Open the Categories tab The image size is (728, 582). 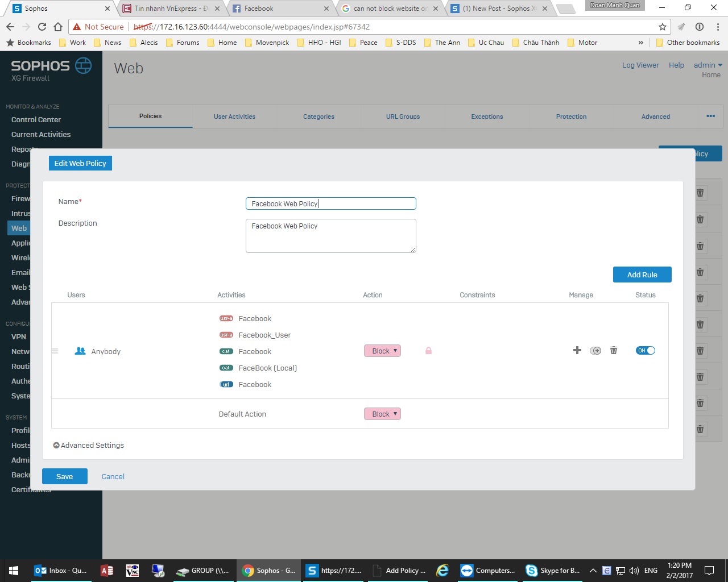tap(318, 117)
